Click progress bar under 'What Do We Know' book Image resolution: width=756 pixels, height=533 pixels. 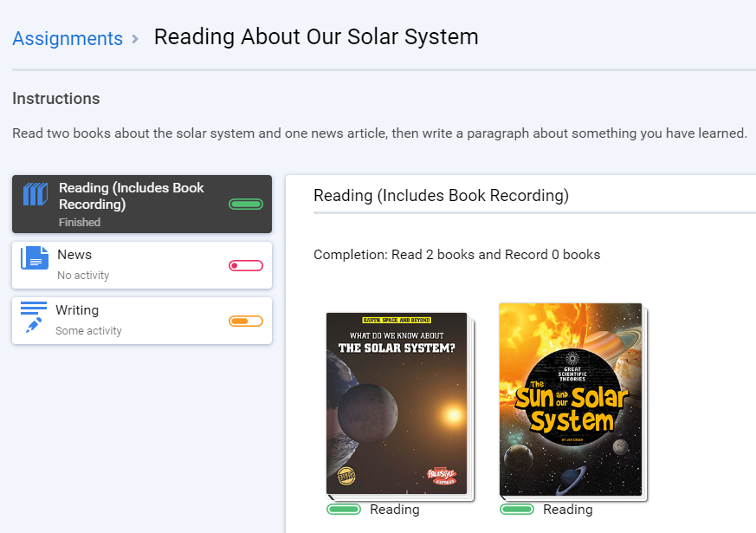(x=344, y=509)
